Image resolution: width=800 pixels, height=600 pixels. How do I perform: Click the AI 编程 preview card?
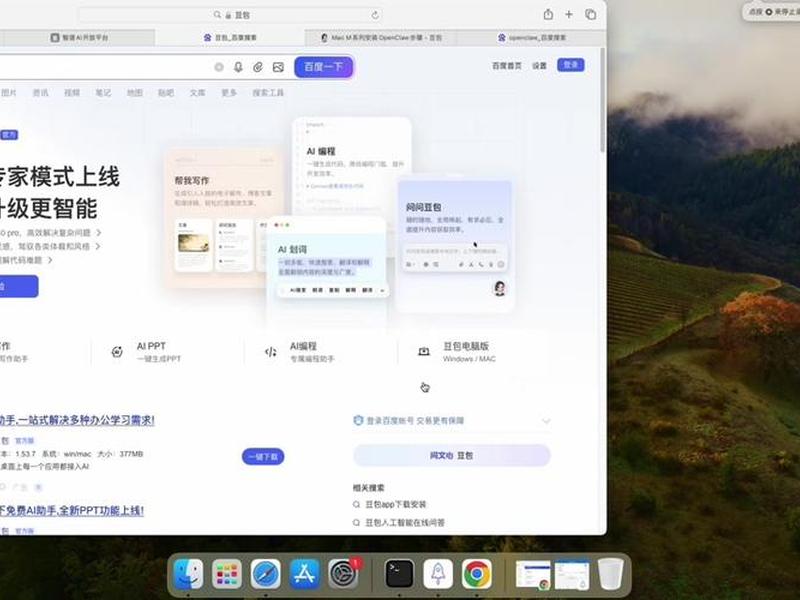(353, 168)
